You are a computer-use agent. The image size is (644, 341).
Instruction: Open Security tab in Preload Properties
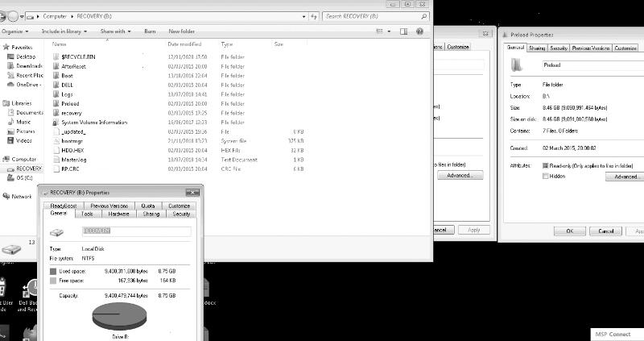click(x=559, y=48)
